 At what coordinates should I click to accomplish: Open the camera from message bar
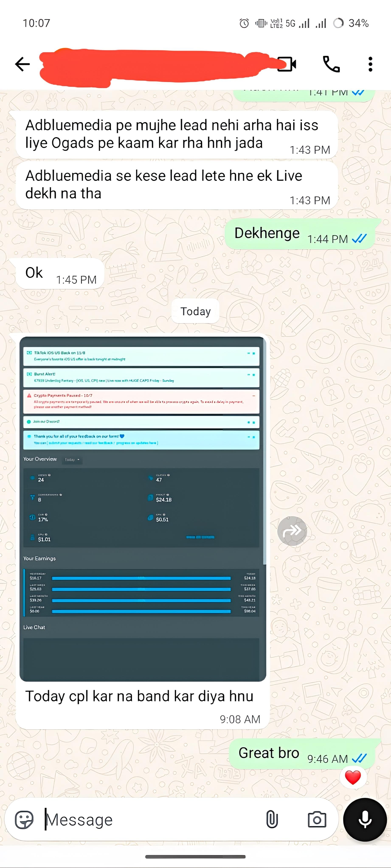coord(317,819)
